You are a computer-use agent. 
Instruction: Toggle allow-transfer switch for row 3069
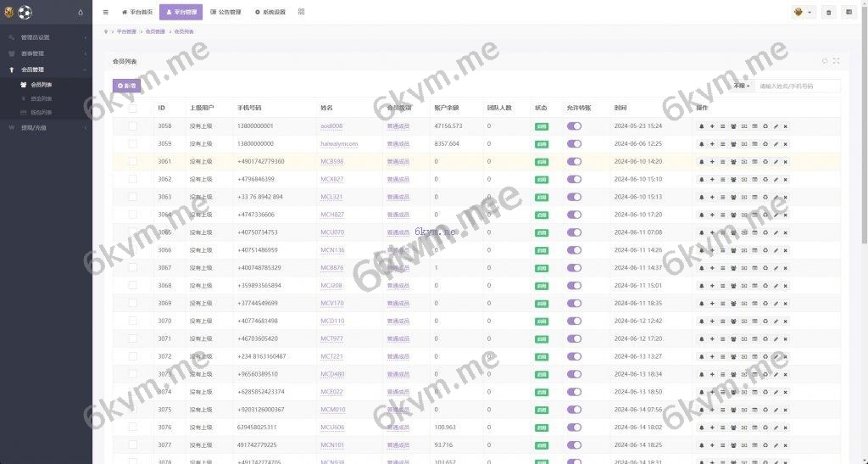(x=574, y=304)
